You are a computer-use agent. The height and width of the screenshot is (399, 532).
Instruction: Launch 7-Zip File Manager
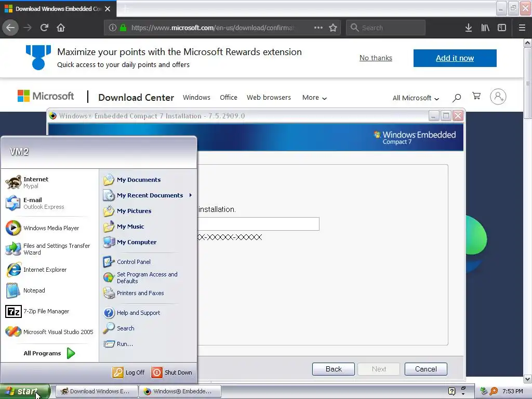[49, 311]
